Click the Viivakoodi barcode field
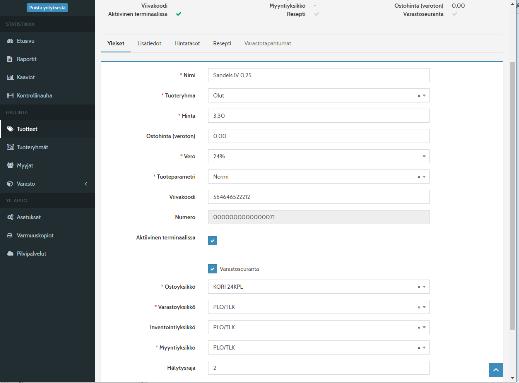This screenshot has width=519, height=383. point(319,197)
